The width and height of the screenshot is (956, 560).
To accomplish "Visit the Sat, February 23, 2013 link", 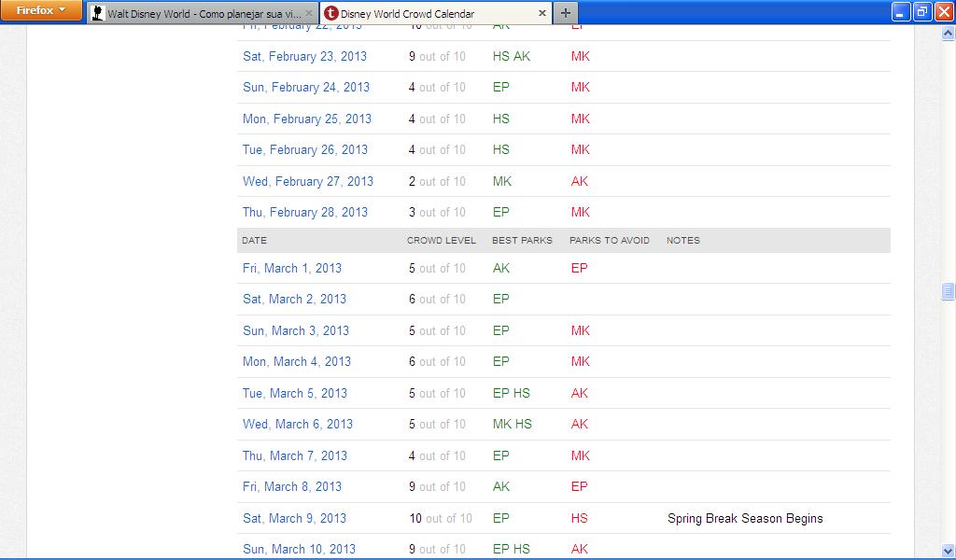I will (x=304, y=56).
